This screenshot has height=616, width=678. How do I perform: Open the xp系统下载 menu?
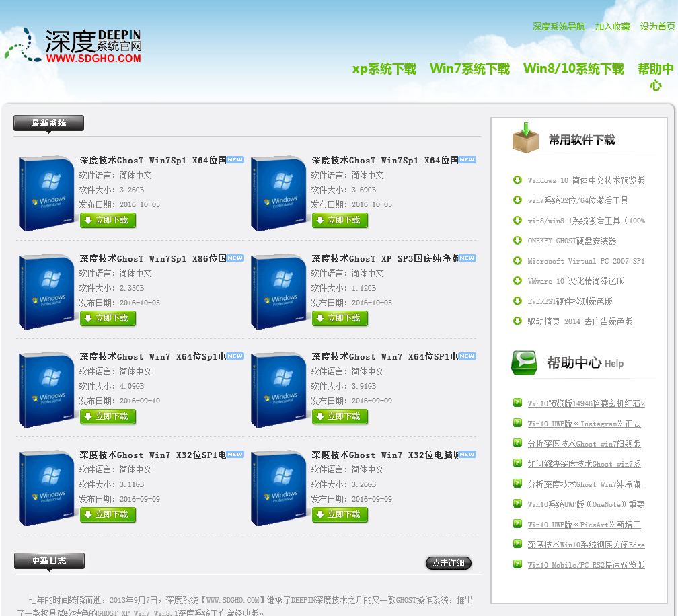click(384, 69)
